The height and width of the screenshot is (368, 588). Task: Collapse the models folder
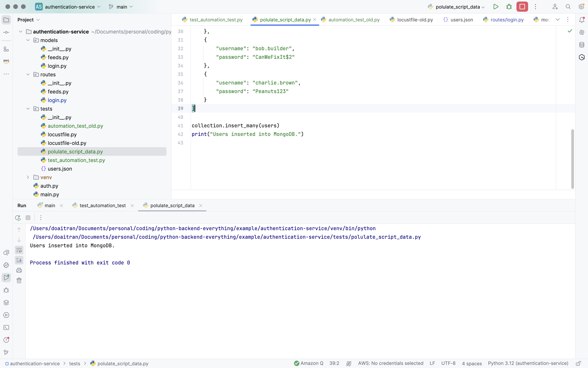[x=28, y=40]
